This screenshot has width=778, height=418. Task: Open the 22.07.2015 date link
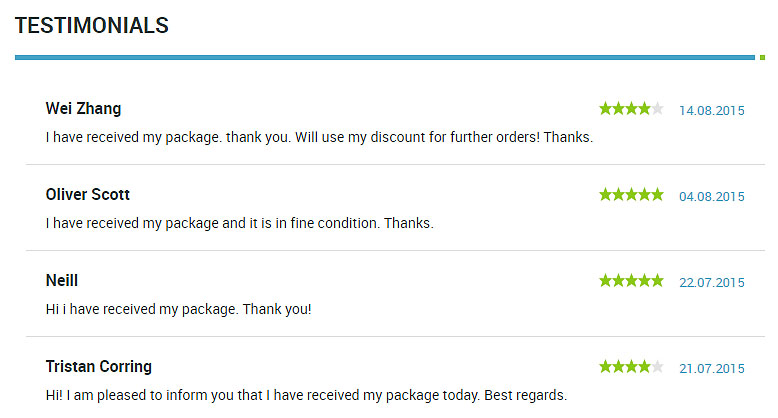712,282
